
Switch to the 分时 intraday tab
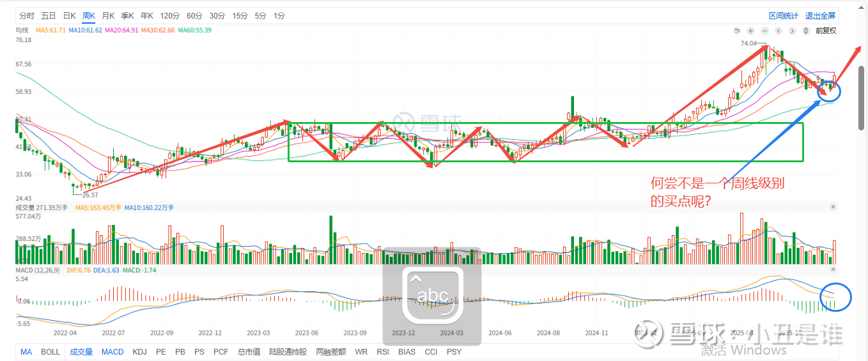coord(27,15)
